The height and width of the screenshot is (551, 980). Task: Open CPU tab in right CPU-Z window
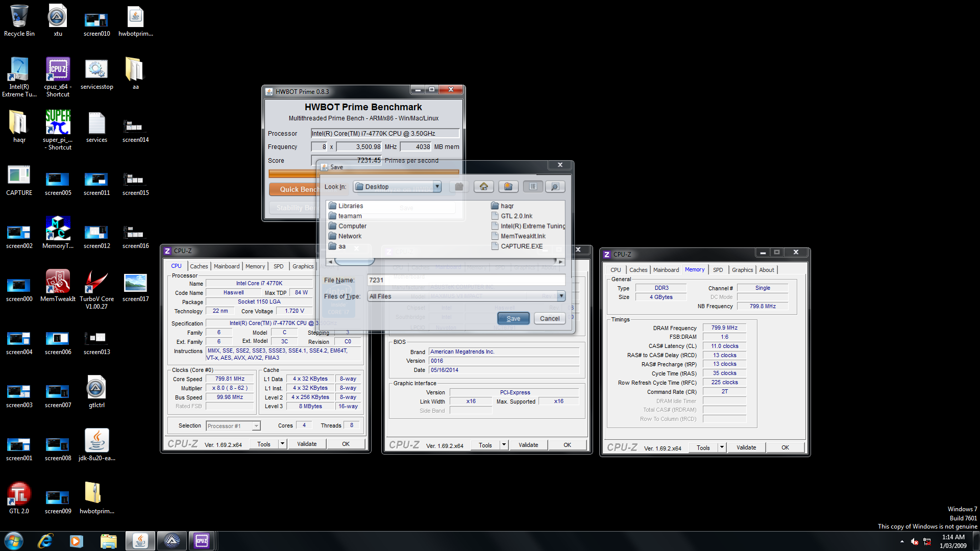click(x=616, y=270)
